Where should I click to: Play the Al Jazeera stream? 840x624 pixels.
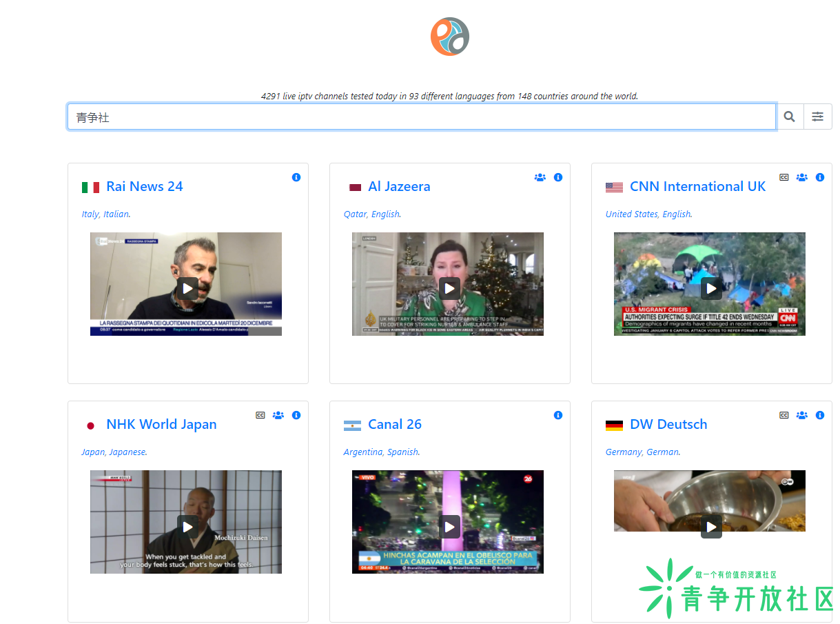pyautogui.click(x=449, y=288)
